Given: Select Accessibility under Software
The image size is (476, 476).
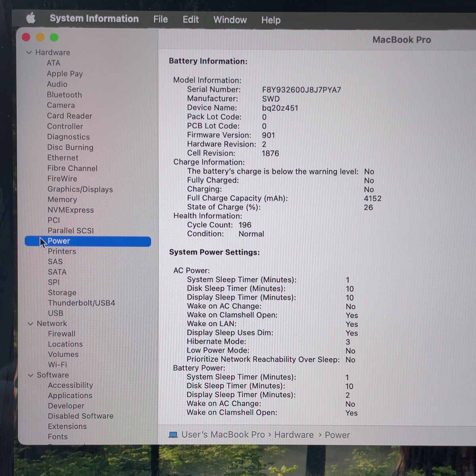Looking at the screenshot, I should (70, 385).
